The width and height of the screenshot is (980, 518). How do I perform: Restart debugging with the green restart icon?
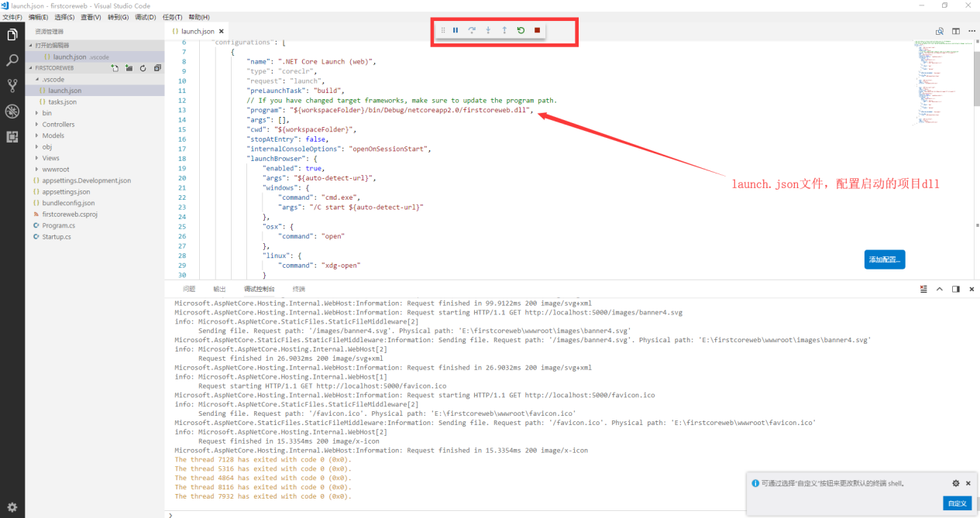[521, 30]
